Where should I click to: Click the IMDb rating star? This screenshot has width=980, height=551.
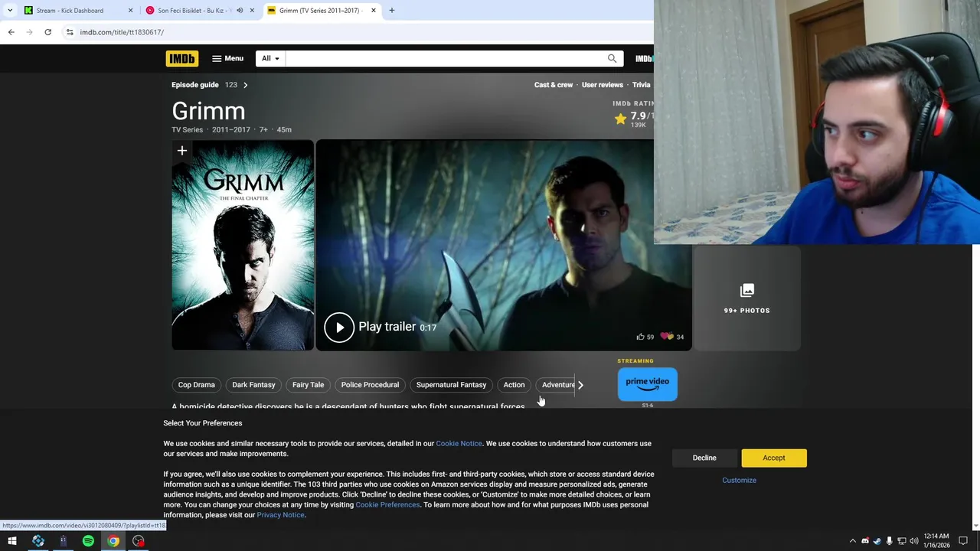point(620,119)
